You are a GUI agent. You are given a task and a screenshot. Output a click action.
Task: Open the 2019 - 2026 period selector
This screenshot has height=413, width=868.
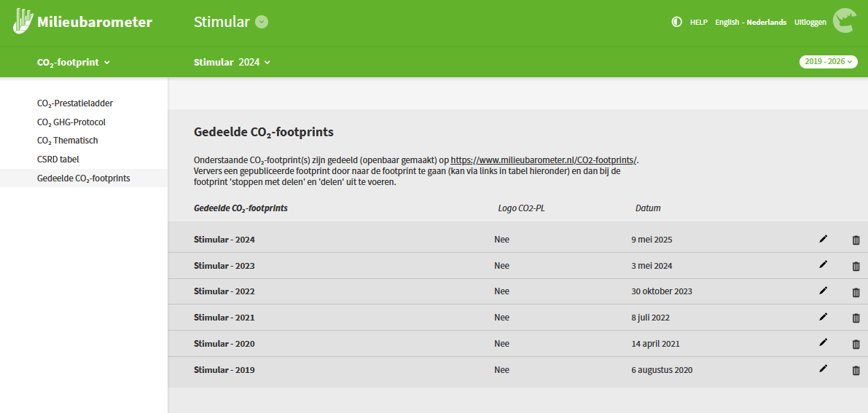pyautogui.click(x=828, y=61)
